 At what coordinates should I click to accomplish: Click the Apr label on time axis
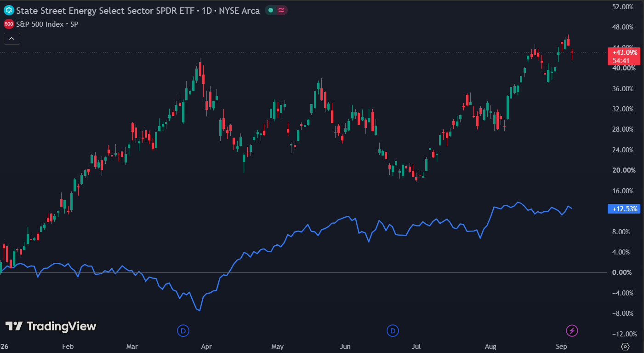[x=206, y=346]
